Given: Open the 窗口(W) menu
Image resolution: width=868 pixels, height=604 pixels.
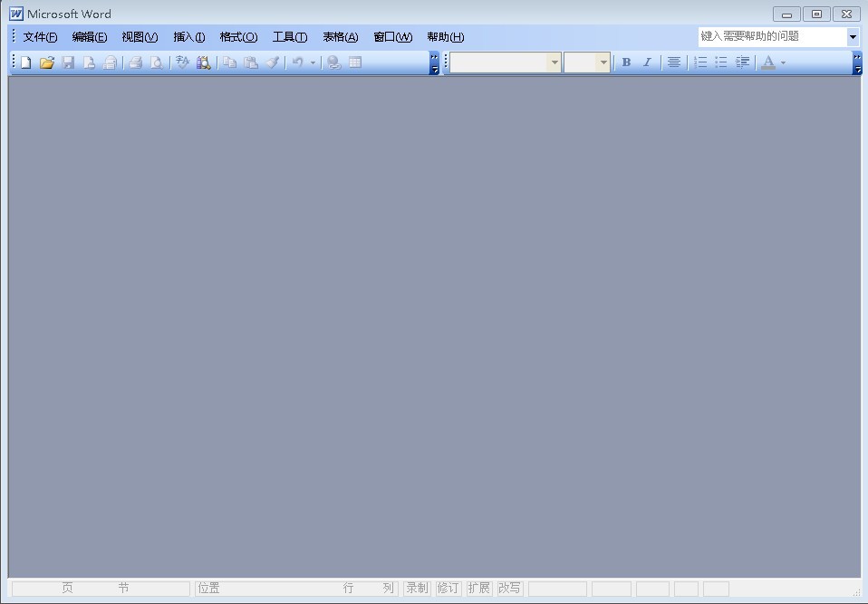Looking at the screenshot, I should [392, 37].
